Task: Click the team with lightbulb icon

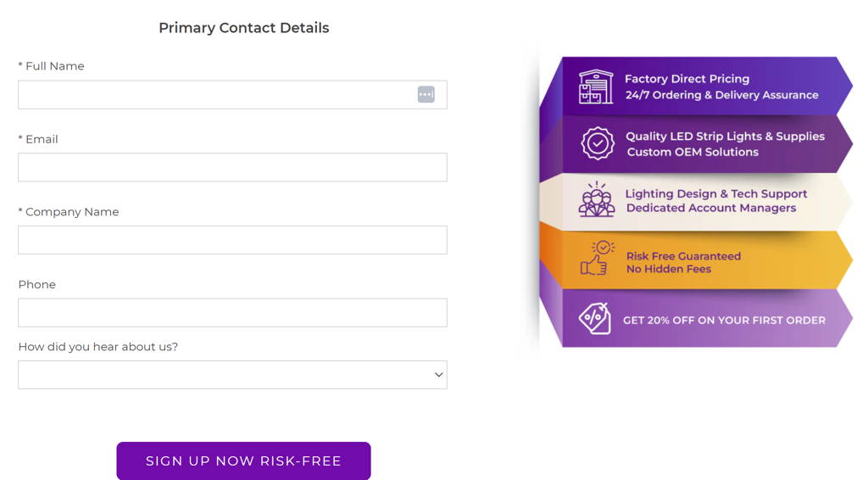Action: (x=597, y=200)
